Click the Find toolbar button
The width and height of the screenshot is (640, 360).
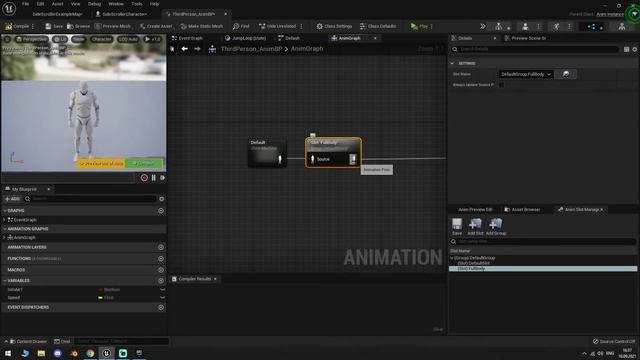[x=241, y=26]
